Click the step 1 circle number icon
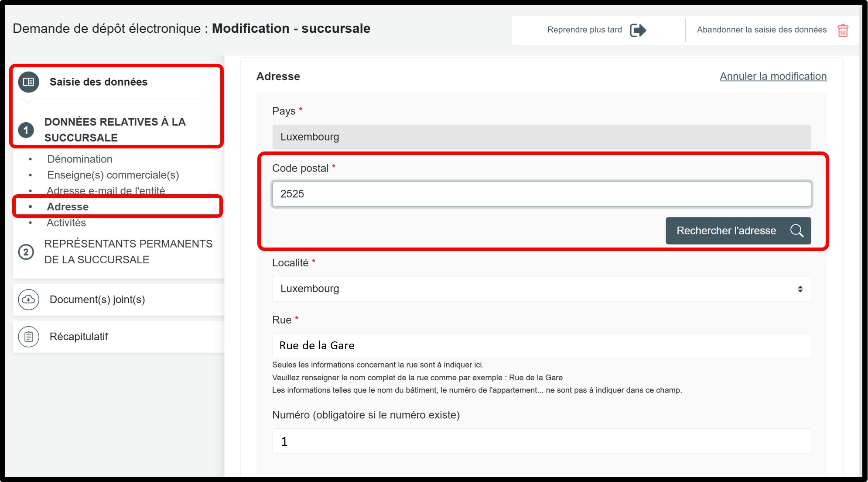The height and width of the screenshot is (482, 868). [26, 130]
